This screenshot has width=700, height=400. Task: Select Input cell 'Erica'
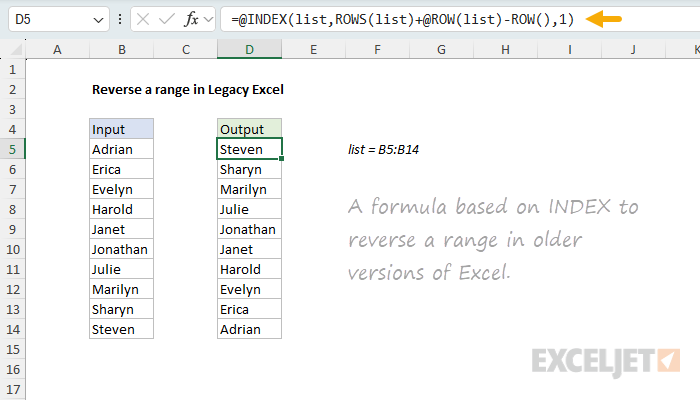coord(121,169)
